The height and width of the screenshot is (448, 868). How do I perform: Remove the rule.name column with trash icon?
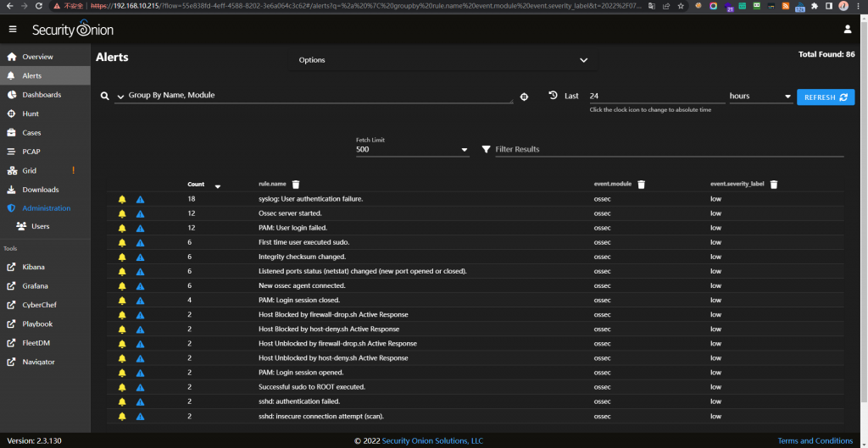pos(296,184)
